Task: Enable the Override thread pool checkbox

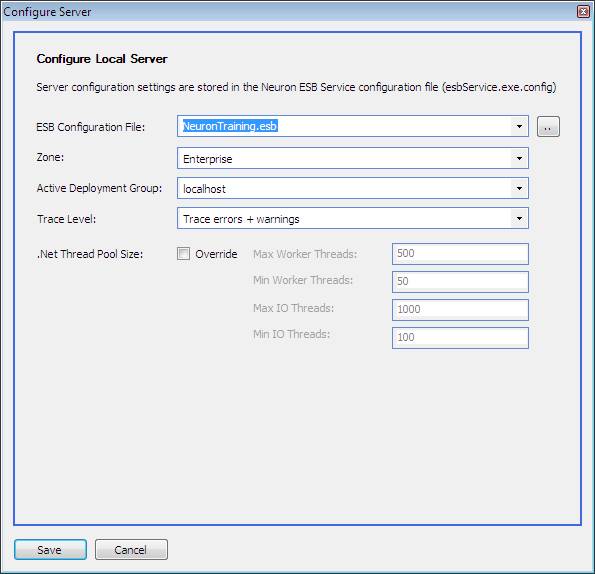Action: click(x=184, y=253)
